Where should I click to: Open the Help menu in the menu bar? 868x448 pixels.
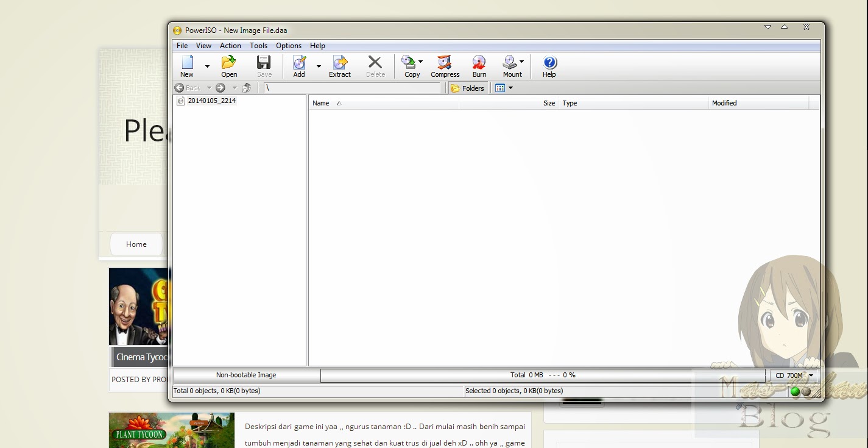[x=317, y=46]
